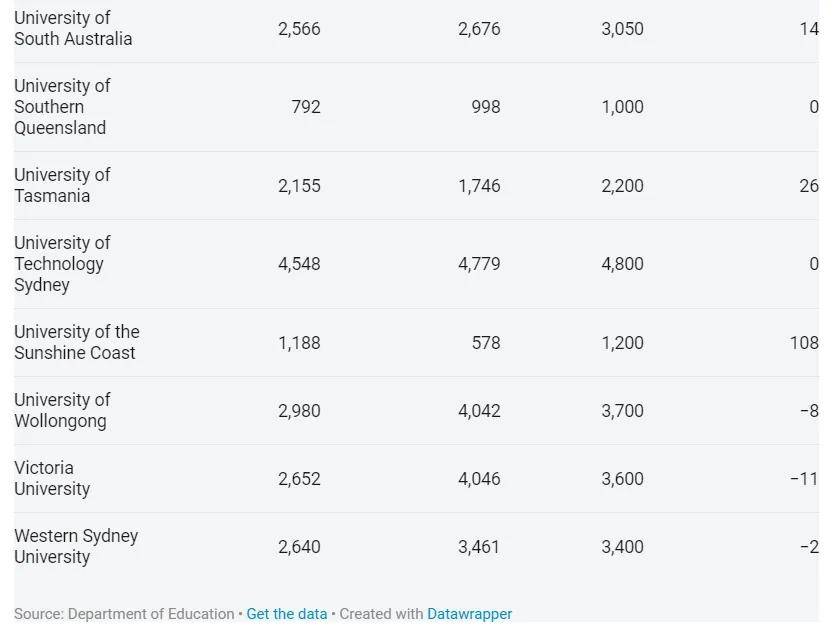Click the 3,461 value for Western Sydney
Screen dimensions: 833x637
tap(479, 547)
